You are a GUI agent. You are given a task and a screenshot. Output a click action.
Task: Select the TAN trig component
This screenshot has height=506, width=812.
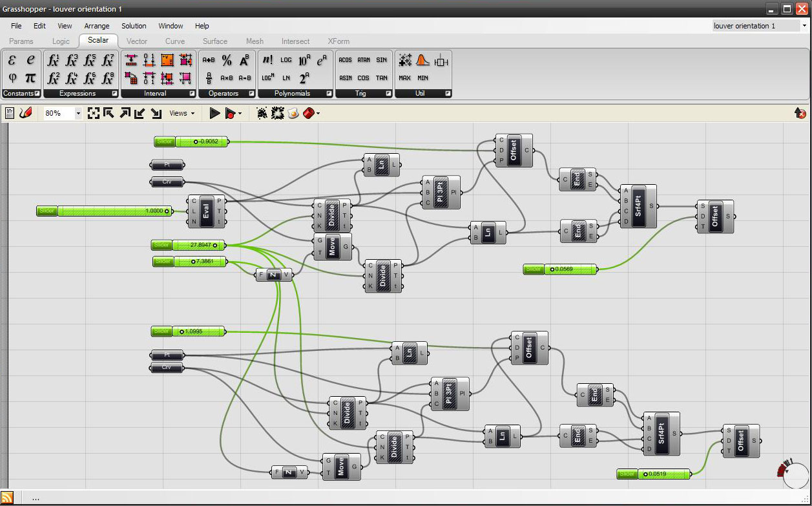382,78
